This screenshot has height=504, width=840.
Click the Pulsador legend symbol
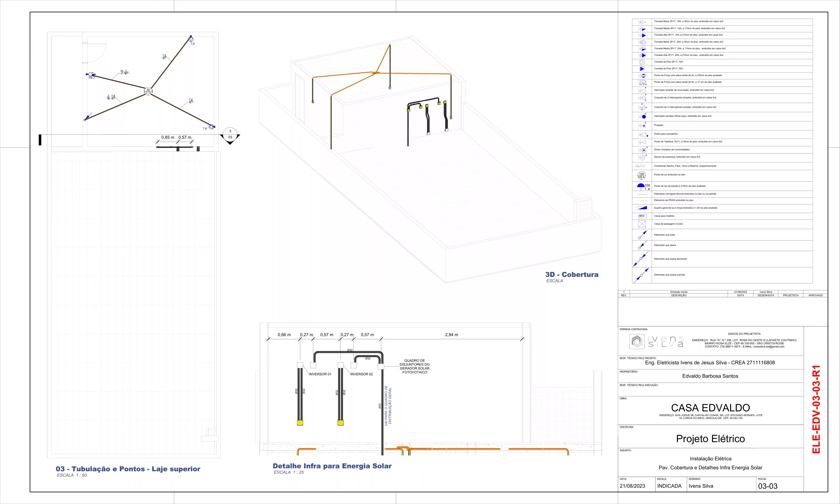click(643, 125)
